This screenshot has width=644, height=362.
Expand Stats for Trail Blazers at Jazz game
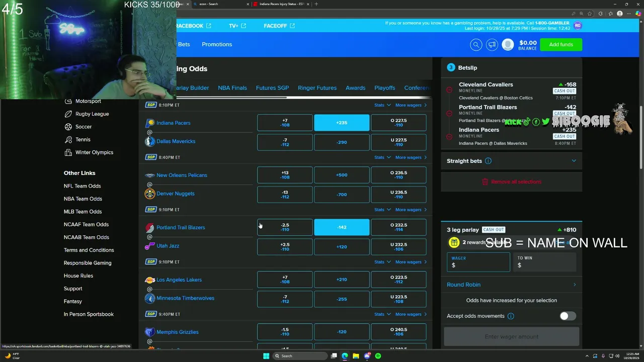tap(382, 262)
